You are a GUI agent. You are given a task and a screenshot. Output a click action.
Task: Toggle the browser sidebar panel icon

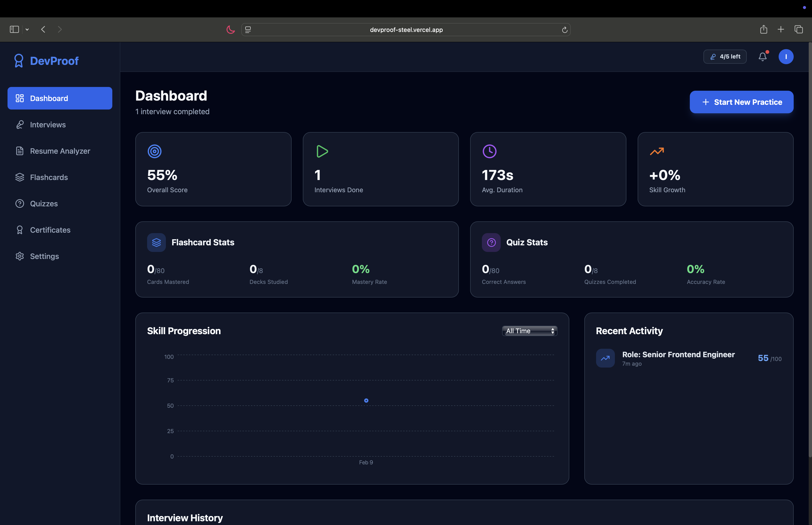click(x=14, y=30)
